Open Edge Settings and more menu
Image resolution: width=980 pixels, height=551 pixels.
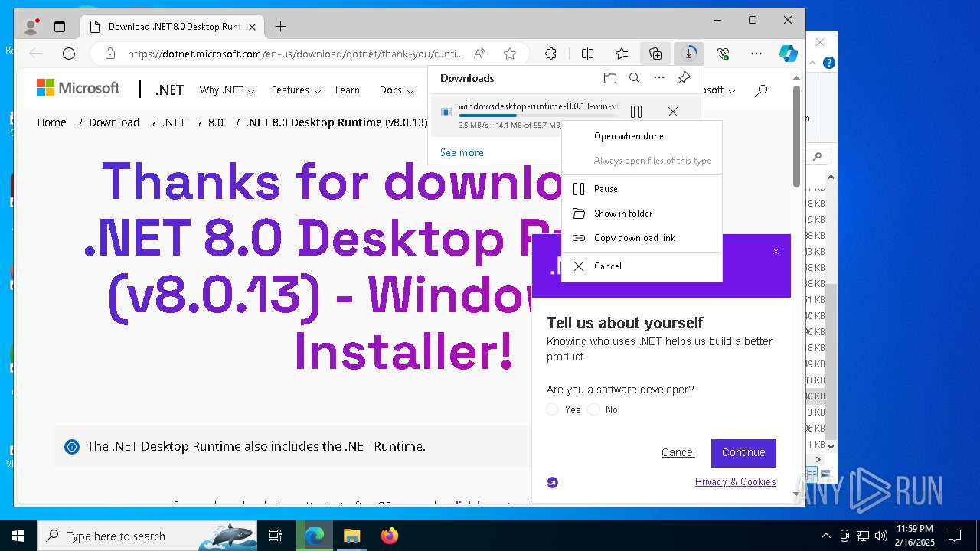pos(756,54)
